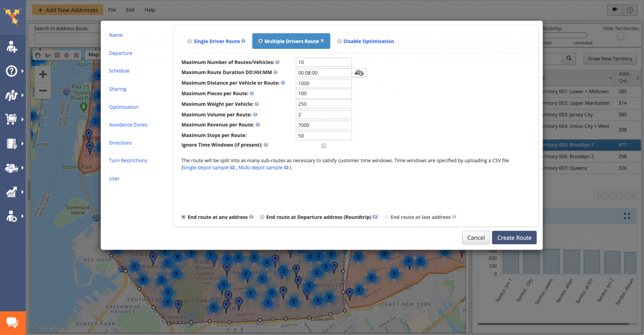Expand the team settings submenu arrow

(23, 216)
